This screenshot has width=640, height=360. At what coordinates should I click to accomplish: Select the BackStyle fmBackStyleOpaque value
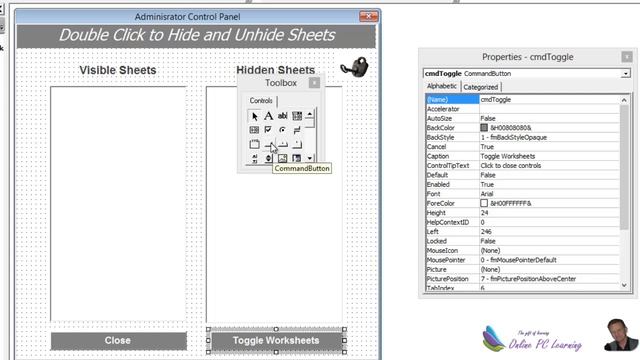pos(549,137)
